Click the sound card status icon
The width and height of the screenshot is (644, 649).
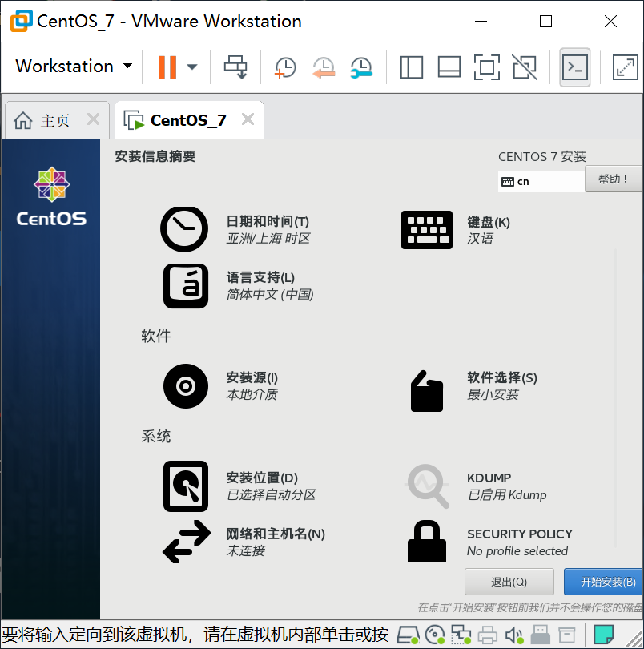[514, 634]
